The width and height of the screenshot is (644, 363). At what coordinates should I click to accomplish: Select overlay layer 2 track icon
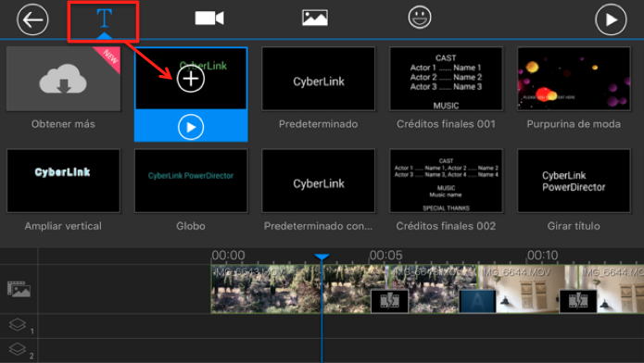point(19,350)
